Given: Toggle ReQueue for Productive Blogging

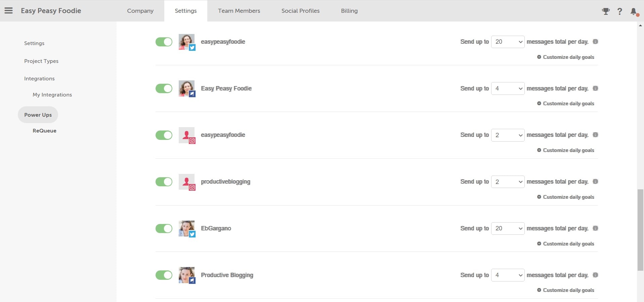Looking at the screenshot, I should 164,275.
